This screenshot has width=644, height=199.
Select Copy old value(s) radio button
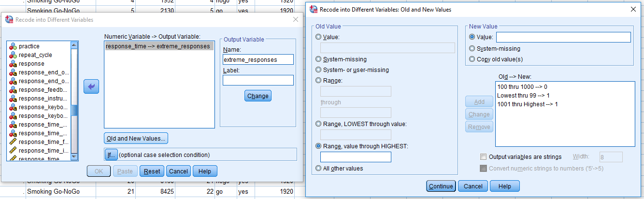click(472, 59)
